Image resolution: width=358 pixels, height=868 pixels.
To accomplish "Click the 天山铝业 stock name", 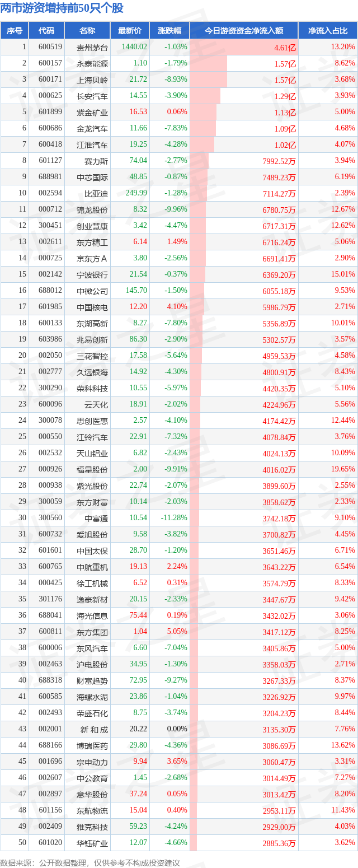I will pyautogui.click(x=92, y=454).
